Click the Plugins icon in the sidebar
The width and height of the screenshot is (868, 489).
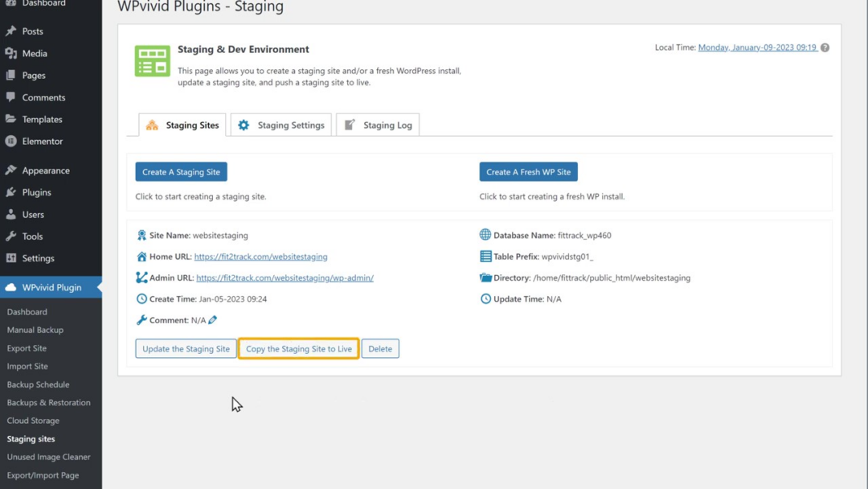(10, 192)
